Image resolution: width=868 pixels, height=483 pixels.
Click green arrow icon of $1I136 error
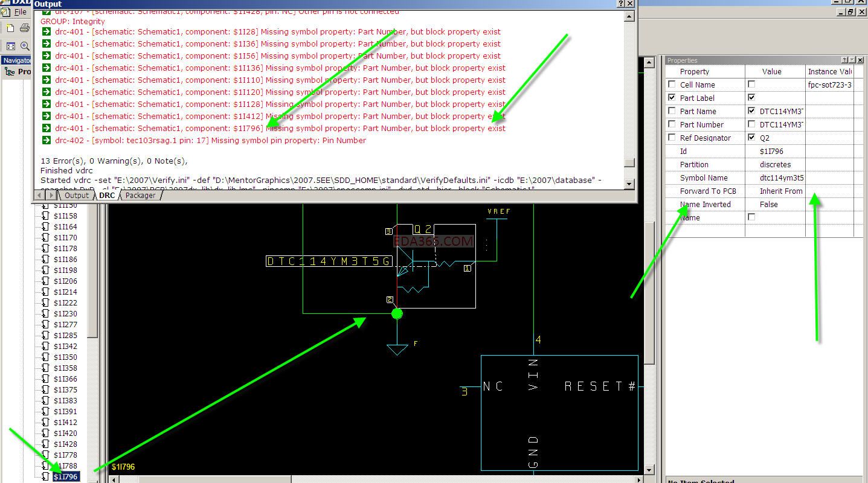[x=47, y=68]
